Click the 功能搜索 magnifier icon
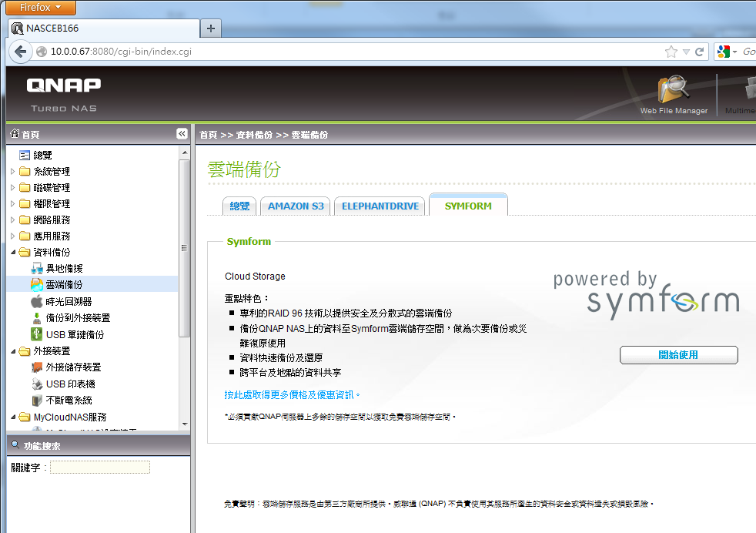 tap(15, 444)
